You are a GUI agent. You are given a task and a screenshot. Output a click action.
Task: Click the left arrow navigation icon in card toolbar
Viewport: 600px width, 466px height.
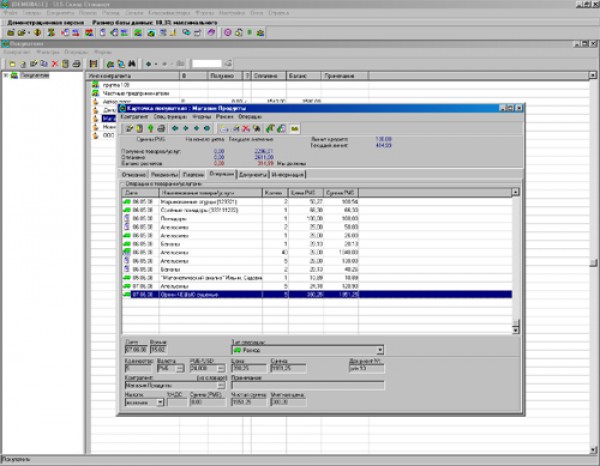(175, 129)
